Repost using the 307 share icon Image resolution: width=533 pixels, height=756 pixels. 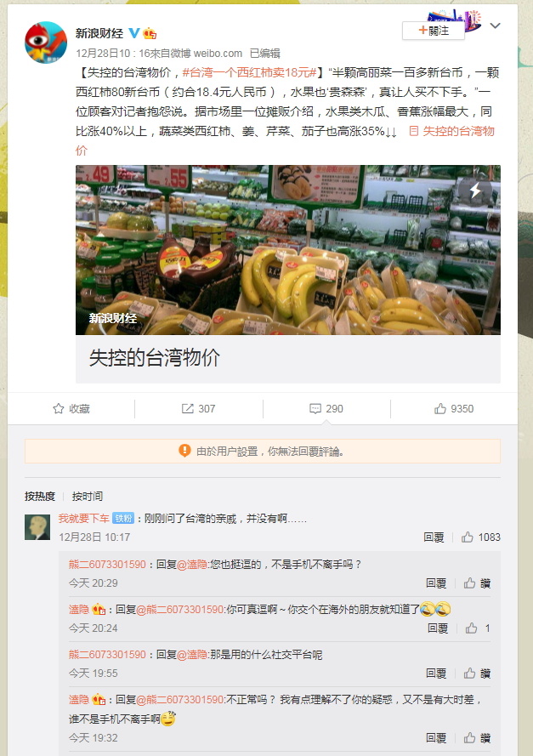coord(198,409)
